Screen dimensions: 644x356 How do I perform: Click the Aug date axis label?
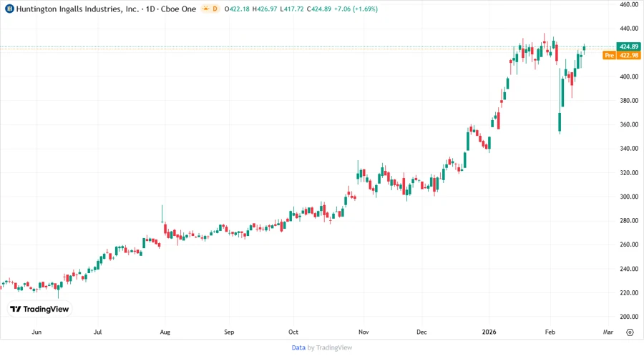click(x=165, y=332)
